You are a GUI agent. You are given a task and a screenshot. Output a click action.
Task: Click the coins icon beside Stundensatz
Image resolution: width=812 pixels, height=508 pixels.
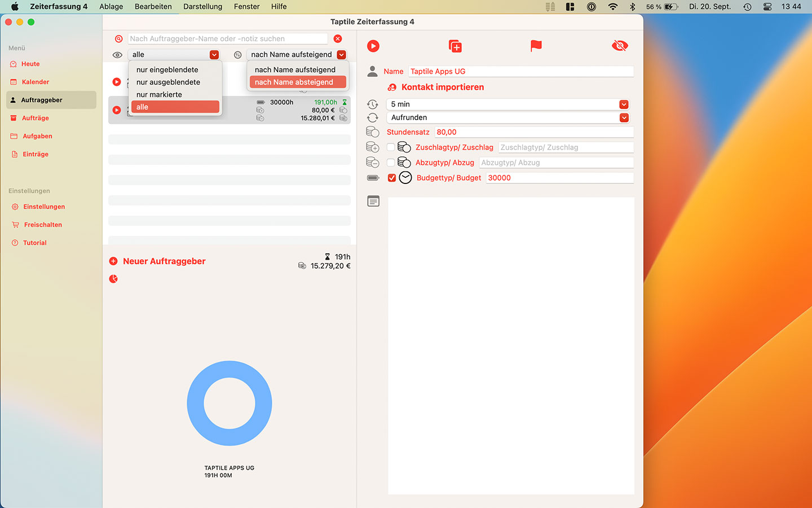click(x=372, y=132)
